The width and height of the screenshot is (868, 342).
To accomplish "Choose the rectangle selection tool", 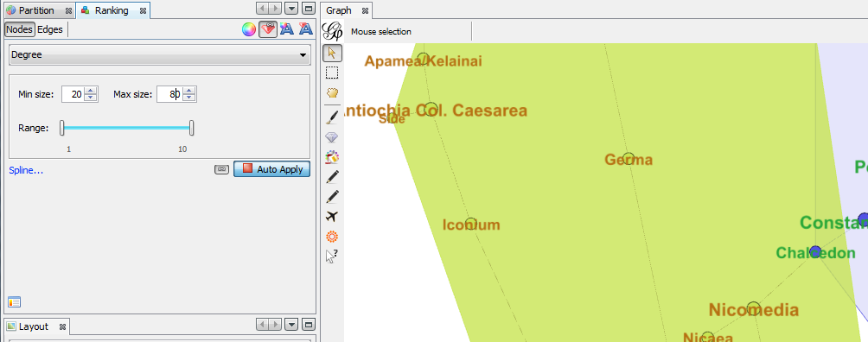I will pos(332,73).
